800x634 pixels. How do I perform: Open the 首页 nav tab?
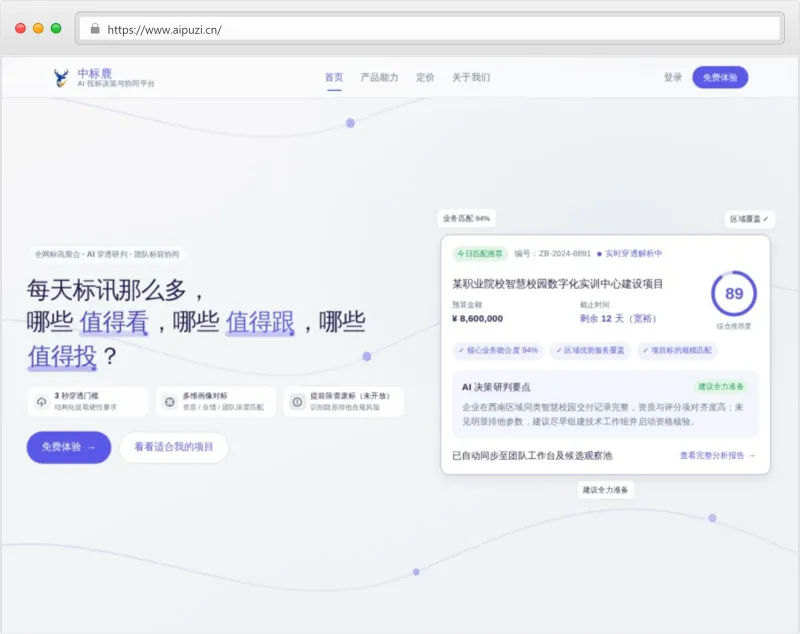click(x=334, y=78)
